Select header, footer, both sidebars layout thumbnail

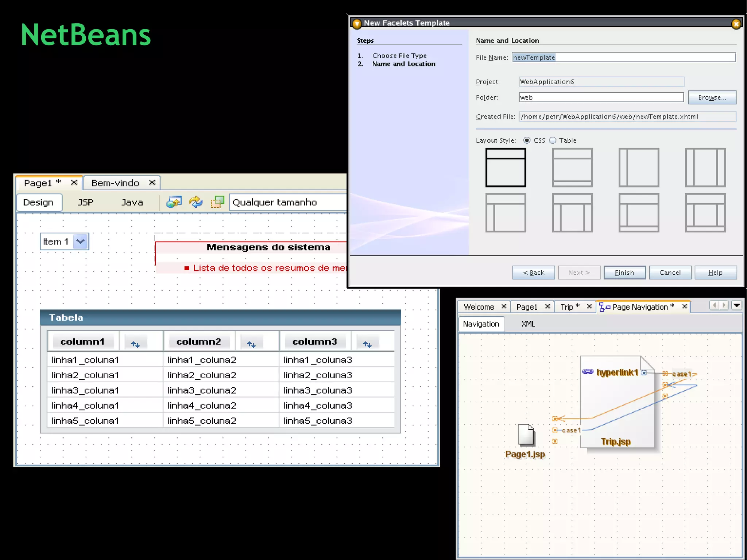click(x=705, y=213)
